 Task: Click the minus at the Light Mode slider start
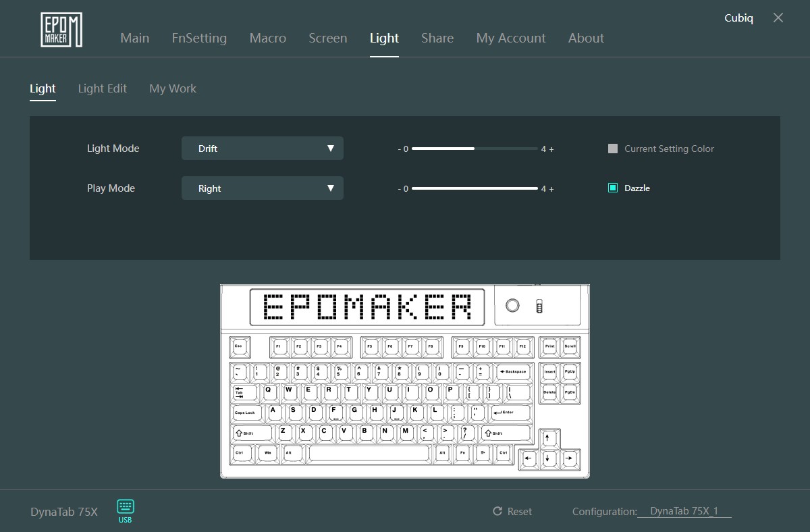click(400, 149)
